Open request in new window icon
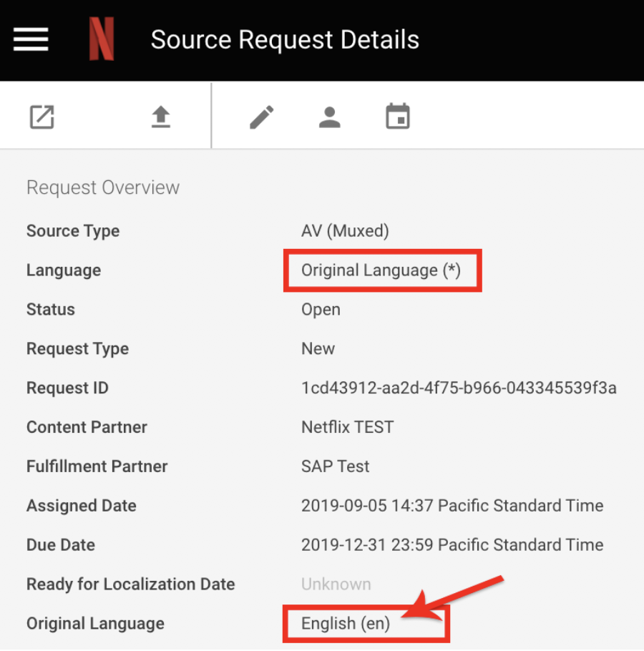 pyautogui.click(x=42, y=117)
